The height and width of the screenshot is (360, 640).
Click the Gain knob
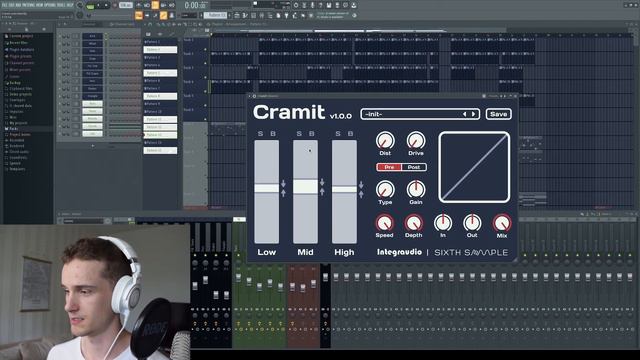click(416, 189)
